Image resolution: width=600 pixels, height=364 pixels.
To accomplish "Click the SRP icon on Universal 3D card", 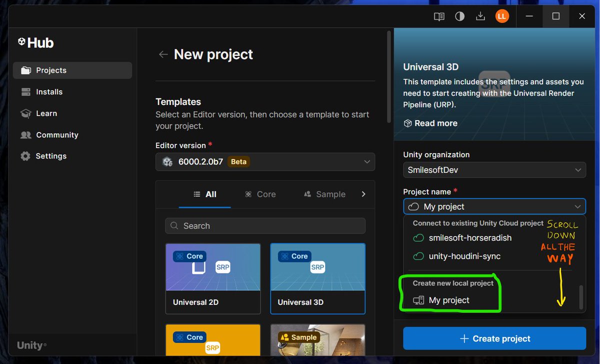I will pos(317,267).
